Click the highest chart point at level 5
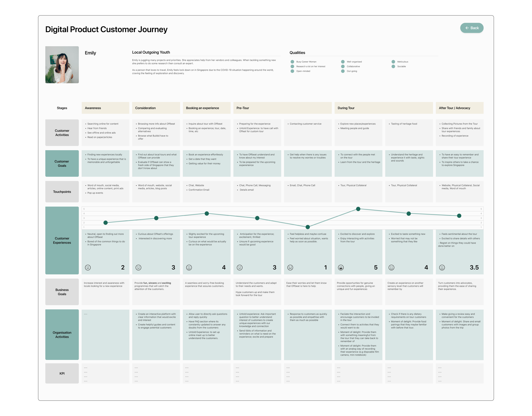The width and height of the screenshot is (532, 416). point(358,209)
